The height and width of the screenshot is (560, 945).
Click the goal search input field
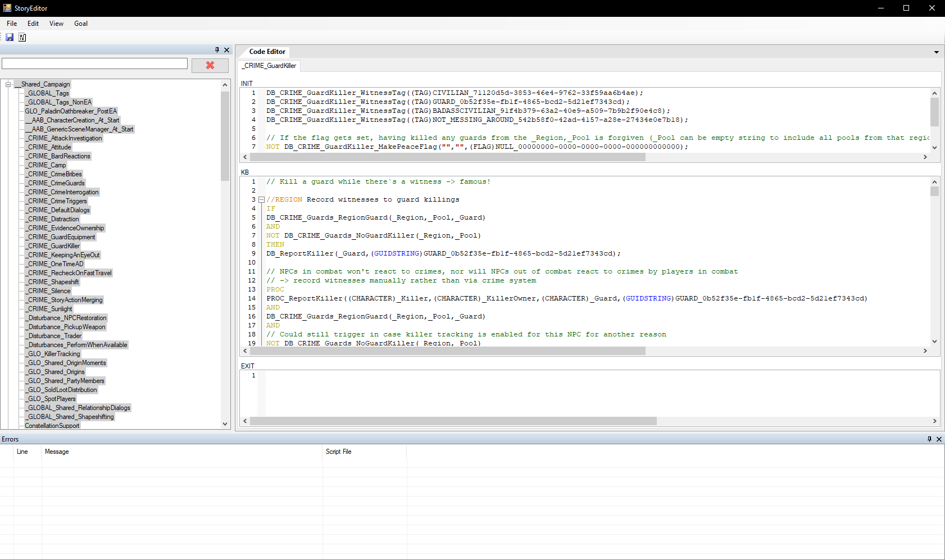pyautogui.click(x=94, y=63)
